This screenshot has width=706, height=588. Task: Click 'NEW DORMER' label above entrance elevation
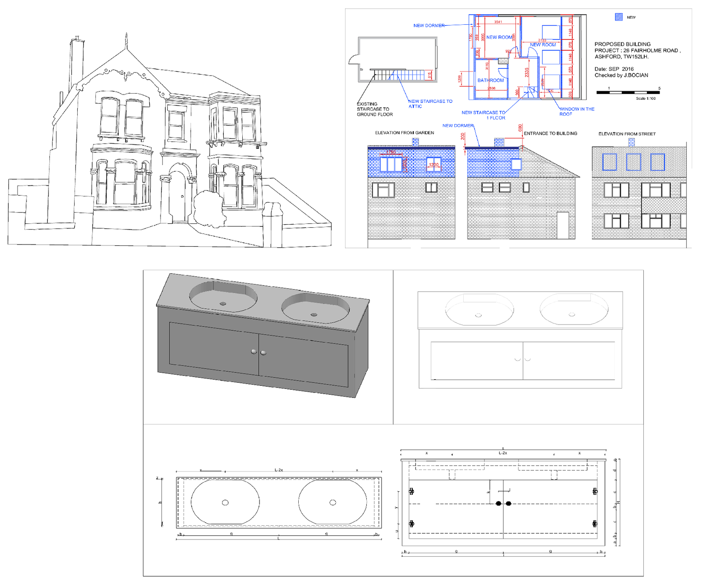pyautogui.click(x=458, y=125)
